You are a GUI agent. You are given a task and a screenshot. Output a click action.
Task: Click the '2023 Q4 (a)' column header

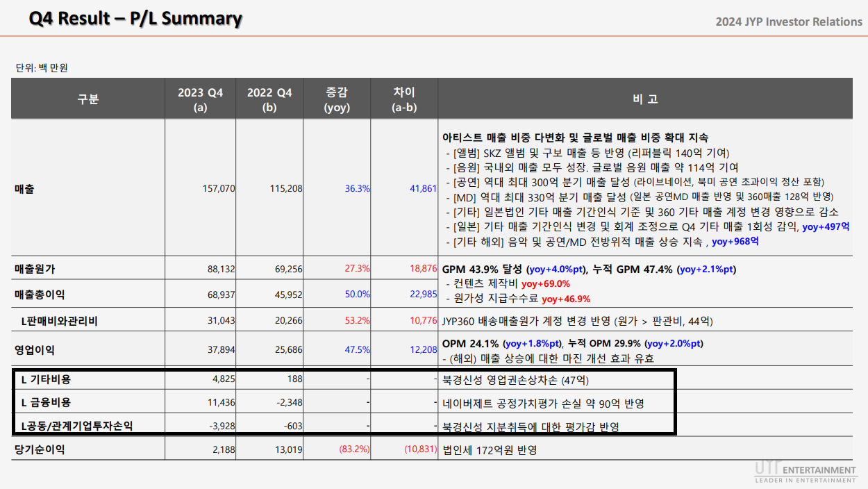(x=200, y=99)
